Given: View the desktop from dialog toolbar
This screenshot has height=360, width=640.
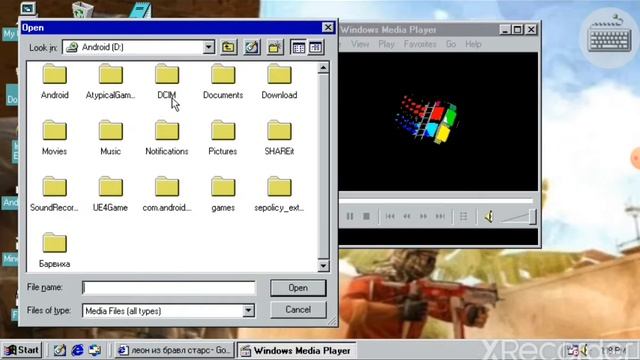Looking at the screenshot, I should [252, 47].
